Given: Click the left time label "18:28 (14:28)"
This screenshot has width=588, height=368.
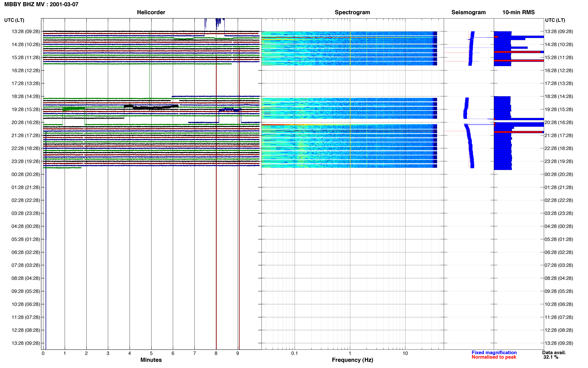Looking at the screenshot, I should (x=26, y=96).
